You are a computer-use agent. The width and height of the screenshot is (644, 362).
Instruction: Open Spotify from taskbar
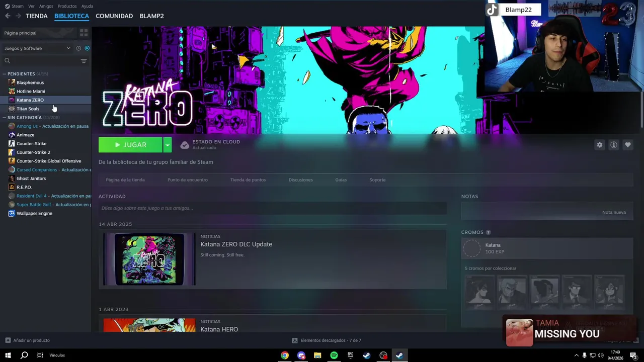click(334, 355)
